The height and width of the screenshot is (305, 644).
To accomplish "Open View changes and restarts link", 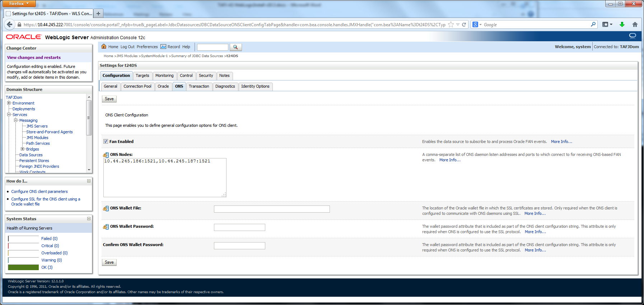I will point(34,57).
